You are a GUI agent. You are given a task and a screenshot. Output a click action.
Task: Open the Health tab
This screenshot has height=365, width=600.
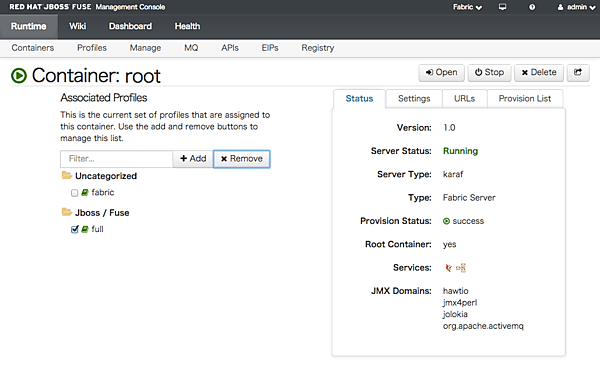click(187, 26)
